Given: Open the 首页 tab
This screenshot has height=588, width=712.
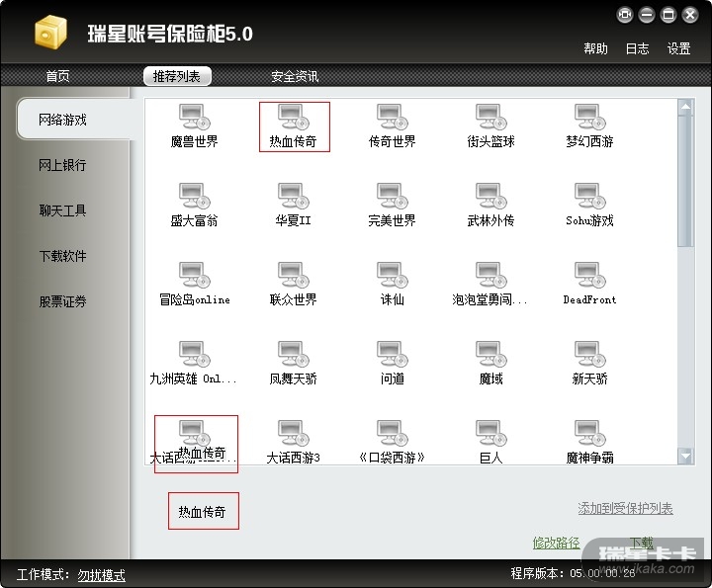Looking at the screenshot, I should [58, 76].
